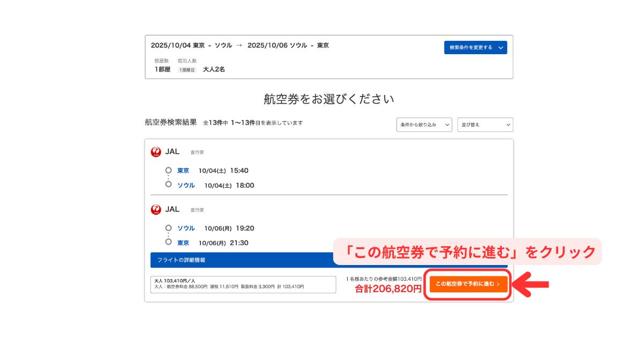Viewport: 644px width, 338px height.
Task: Click the JAL logo on the outbound flight
Action: [x=156, y=152]
